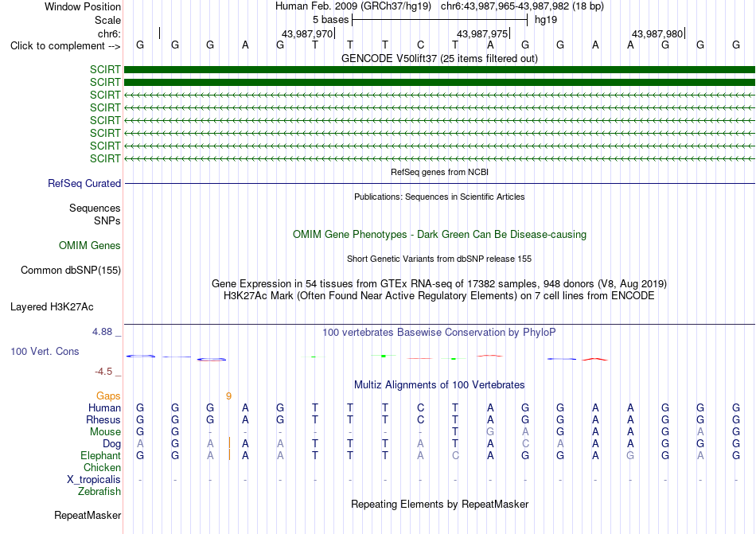Select the X_tropicalis alignment row label
The image size is (756, 534).
94,480
